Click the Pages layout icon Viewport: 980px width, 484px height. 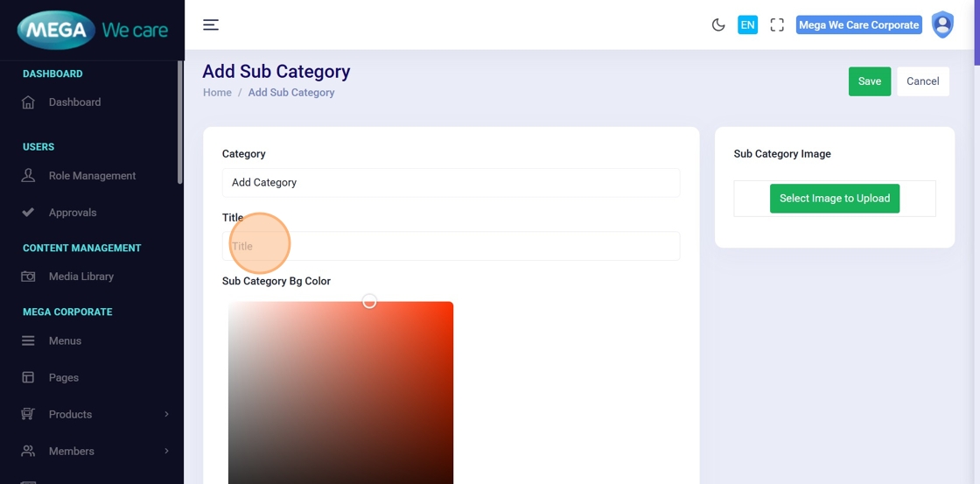[x=28, y=378]
